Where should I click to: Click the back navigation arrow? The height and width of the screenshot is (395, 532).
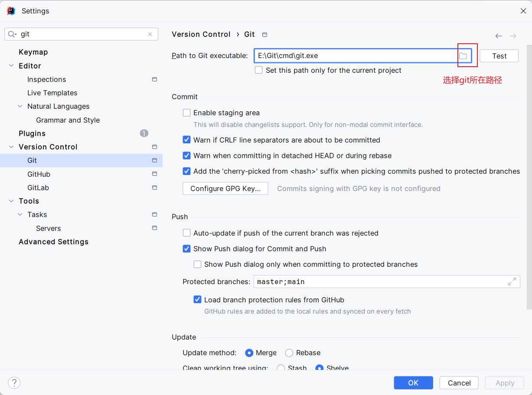pyautogui.click(x=499, y=36)
